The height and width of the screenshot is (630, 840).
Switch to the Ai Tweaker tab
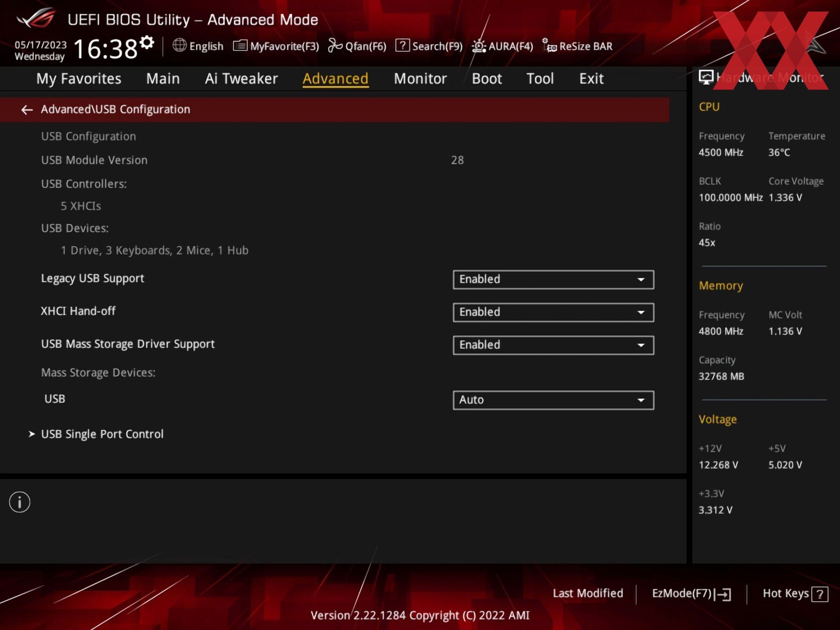click(x=241, y=79)
